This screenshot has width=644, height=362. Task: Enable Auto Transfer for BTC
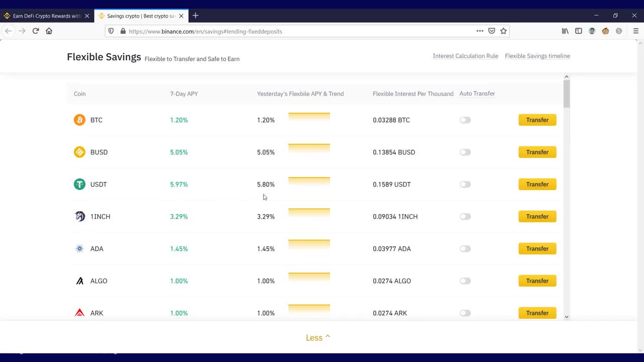[465, 120]
